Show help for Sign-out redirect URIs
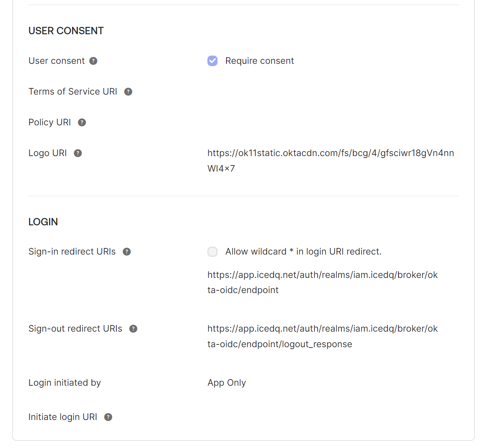The image size is (493, 448). coord(133,329)
